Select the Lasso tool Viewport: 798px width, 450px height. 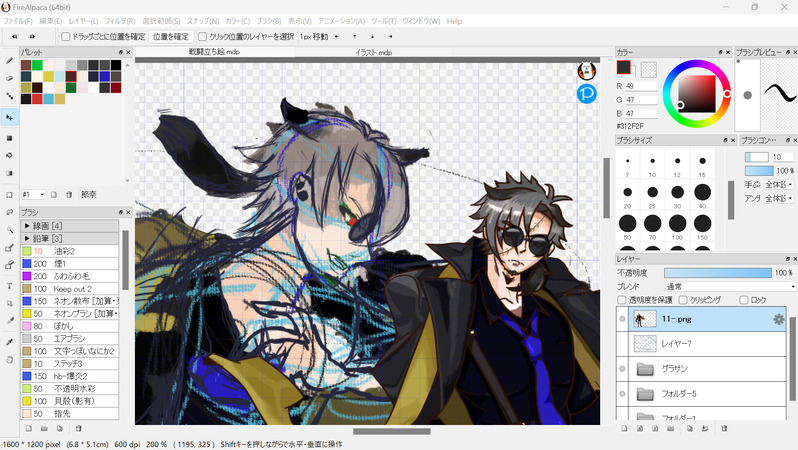tap(9, 212)
